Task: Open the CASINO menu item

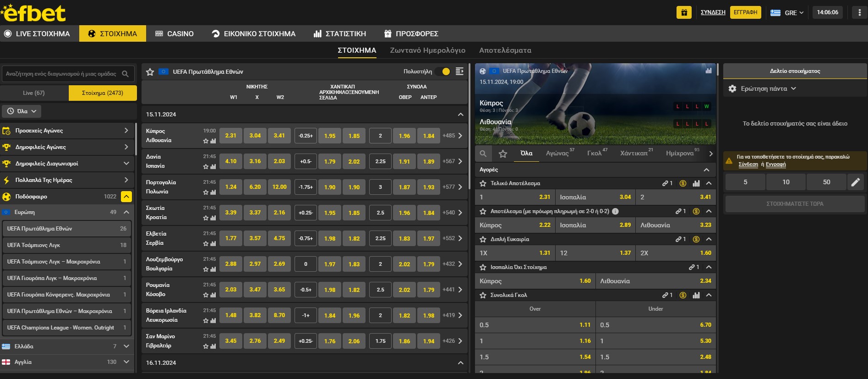Action: click(175, 34)
